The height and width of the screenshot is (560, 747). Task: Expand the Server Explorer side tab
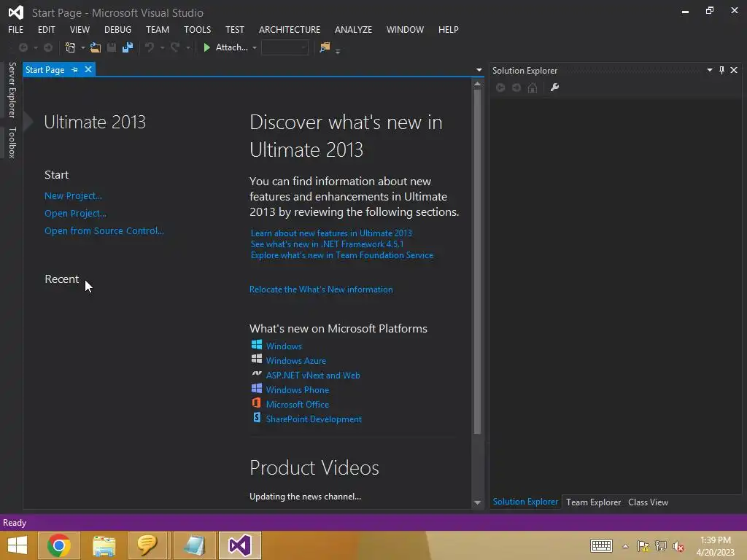(x=12, y=90)
